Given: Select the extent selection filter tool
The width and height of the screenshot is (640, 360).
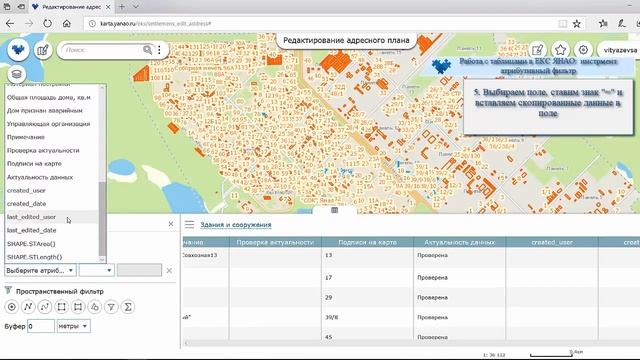Looking at the screenshot, I should click(78, 307).
